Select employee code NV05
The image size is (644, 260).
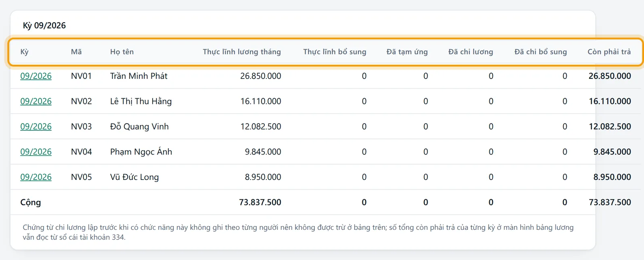tap(81, 177)
